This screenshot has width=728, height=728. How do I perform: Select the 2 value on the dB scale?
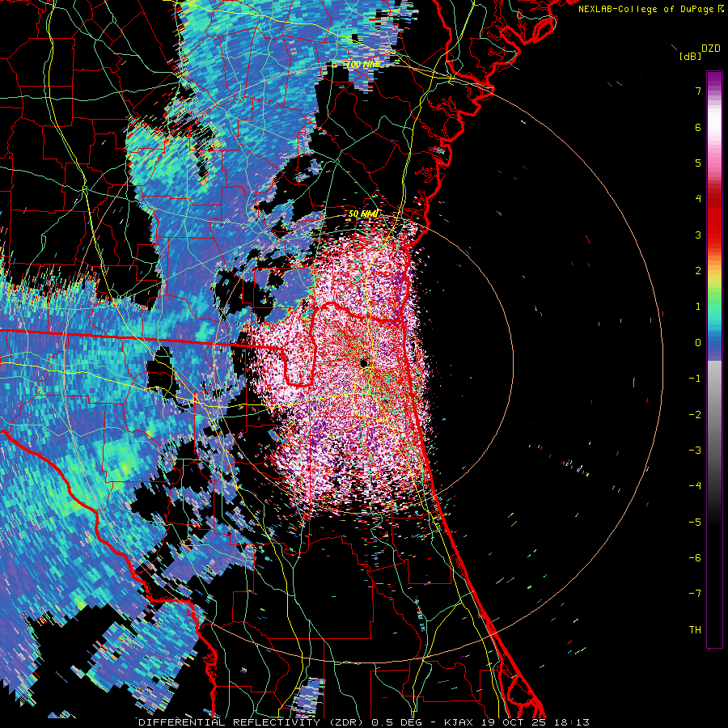698,271
